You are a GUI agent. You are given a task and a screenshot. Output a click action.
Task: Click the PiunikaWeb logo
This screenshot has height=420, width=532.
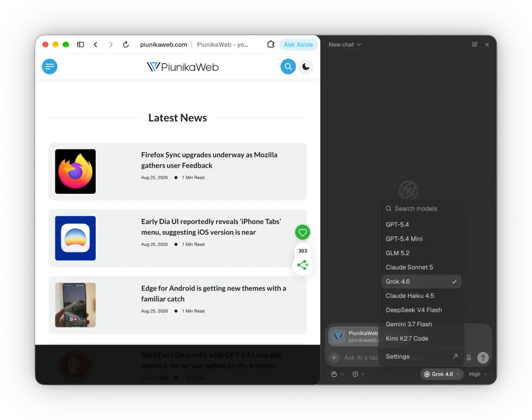click(x=182, y=67)
